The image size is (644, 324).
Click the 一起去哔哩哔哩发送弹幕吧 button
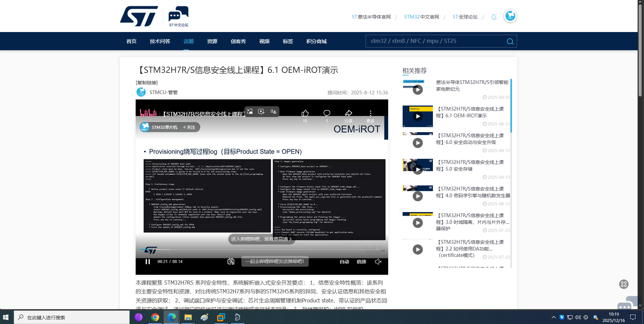(x=275, y=261)
